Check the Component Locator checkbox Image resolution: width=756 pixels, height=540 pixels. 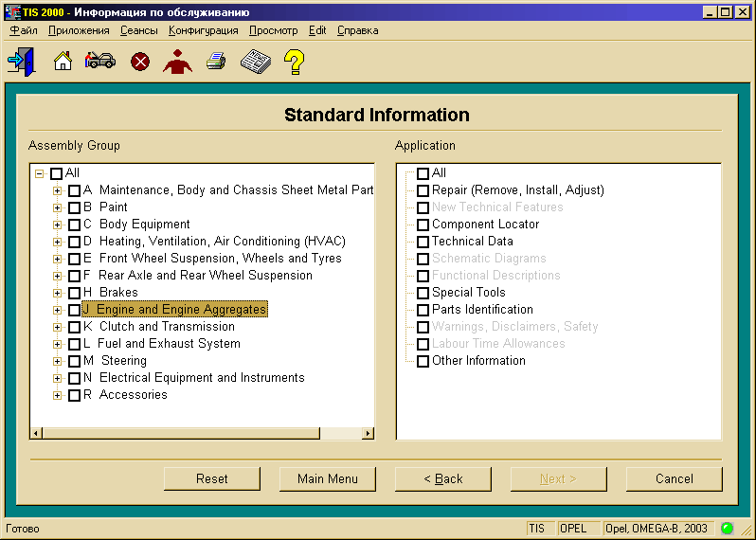[x=423, y=225]
